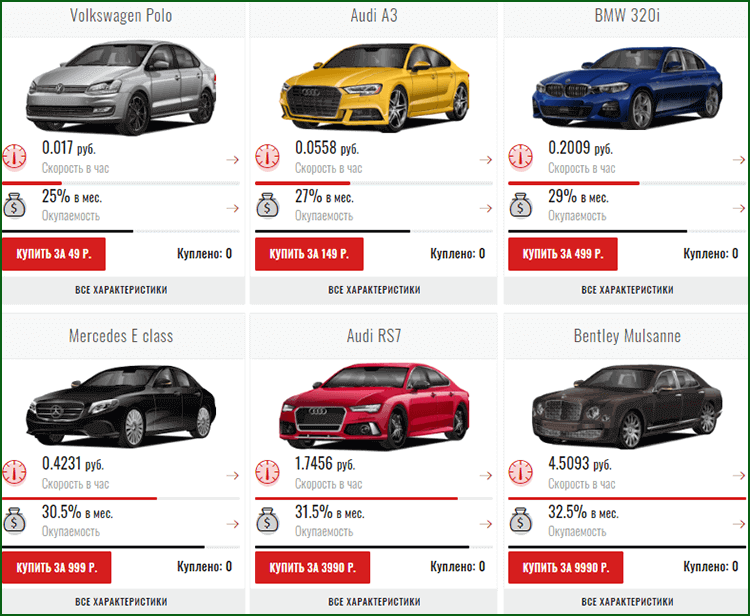Viewport: 750px width, 616px height.
Task: Click the speedometer icon on Audi A3 card
Action: point(267,157)
